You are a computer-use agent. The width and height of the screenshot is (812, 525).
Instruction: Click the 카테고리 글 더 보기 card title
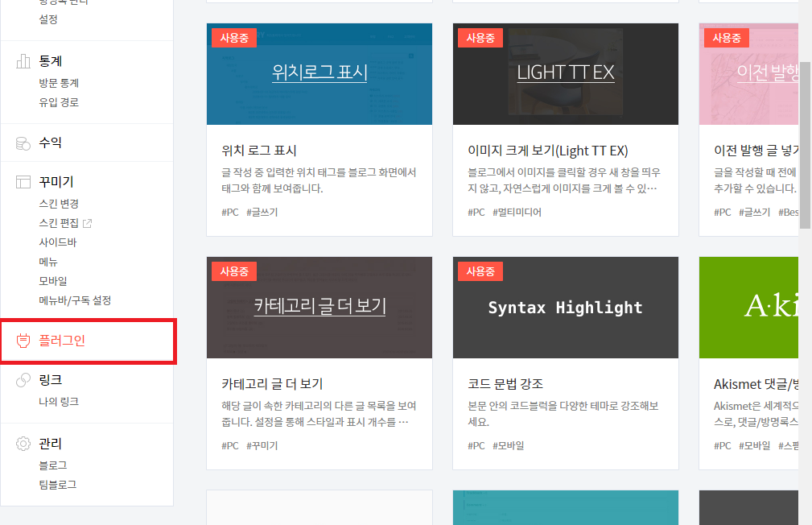tap(272, 384)
